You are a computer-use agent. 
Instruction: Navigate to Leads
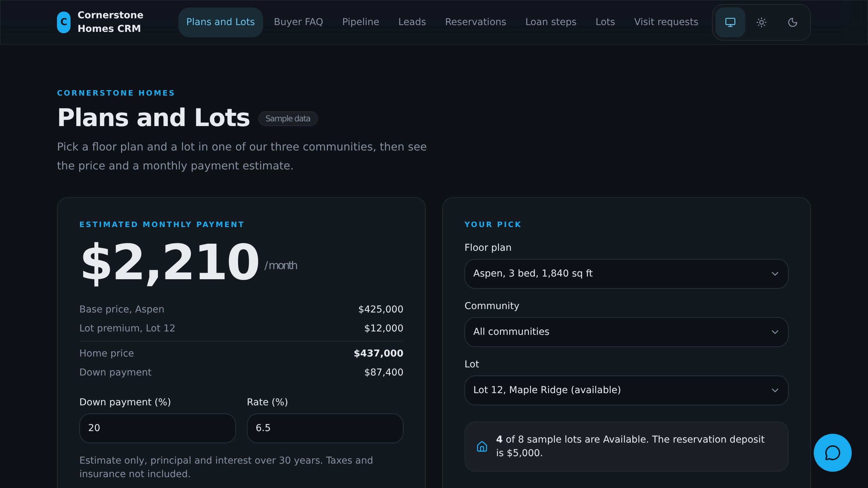[412, 22]
